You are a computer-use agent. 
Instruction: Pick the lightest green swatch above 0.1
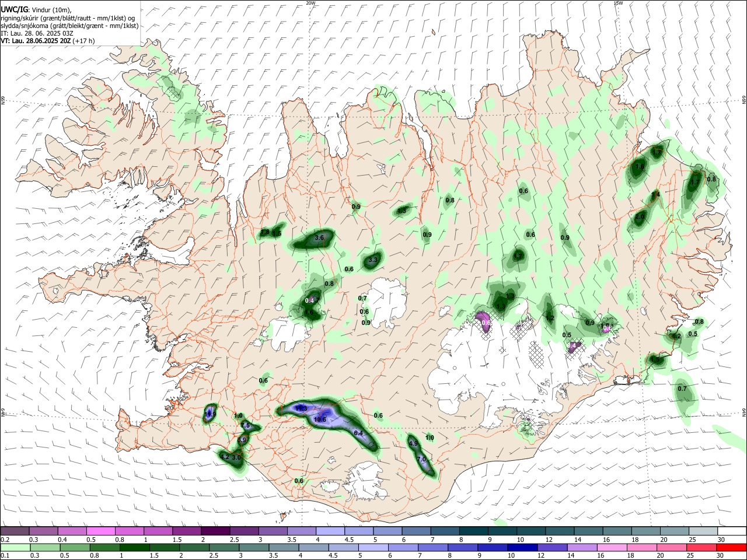pyautogui.click(x=15, y=547)
